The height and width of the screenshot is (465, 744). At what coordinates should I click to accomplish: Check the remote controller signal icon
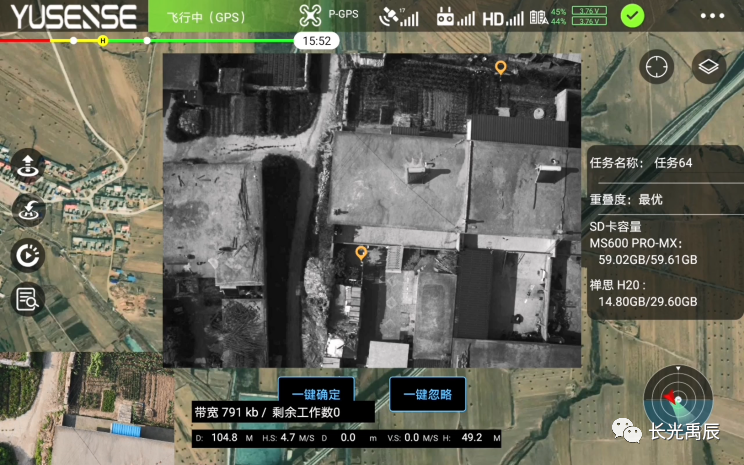456,16
